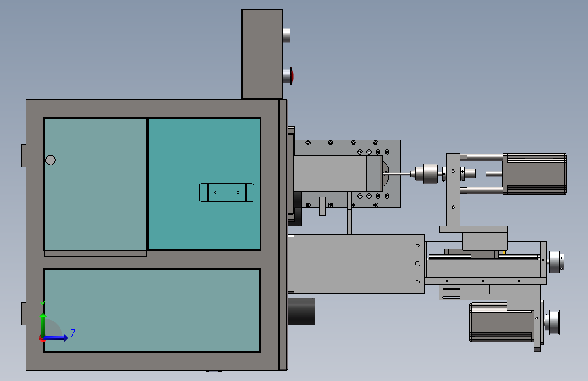Click the door handle on the teal panel
Screen dimensions: 588x381
coord(227,193)
